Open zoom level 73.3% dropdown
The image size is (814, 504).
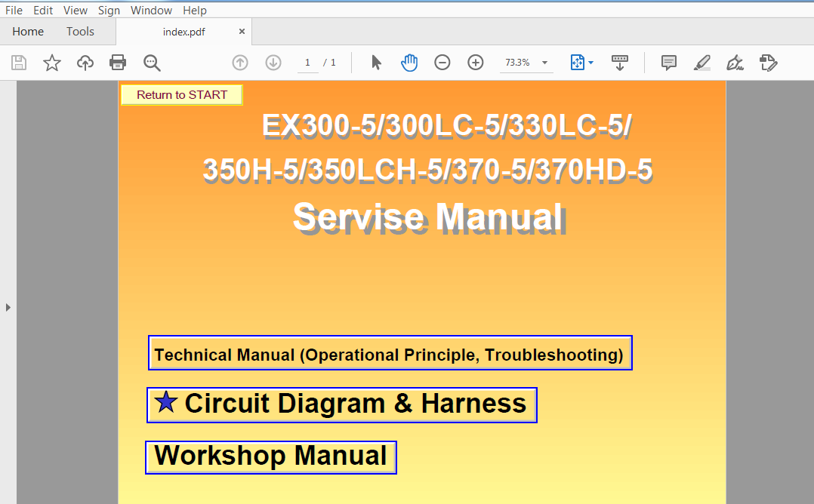click(x=526, y=63)
